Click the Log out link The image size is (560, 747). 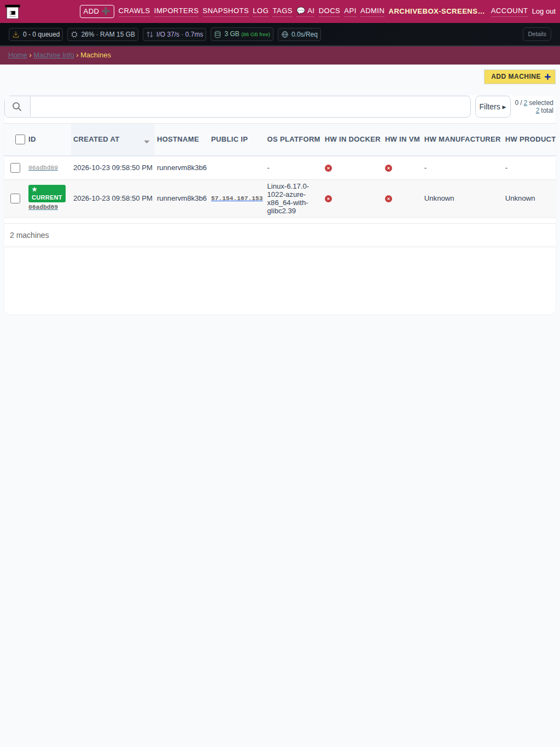[544, 11]
